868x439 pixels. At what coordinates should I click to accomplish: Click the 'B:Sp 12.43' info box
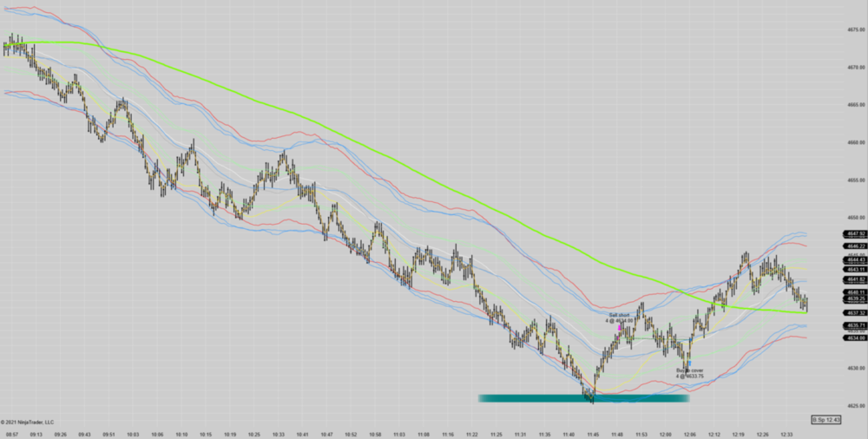click(x=826, y=420)
